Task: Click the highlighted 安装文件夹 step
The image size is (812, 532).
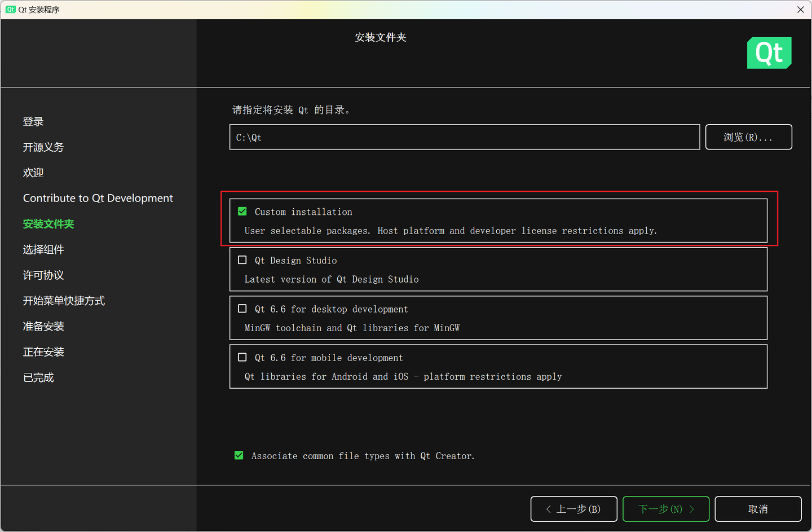Action: [48, 223]
